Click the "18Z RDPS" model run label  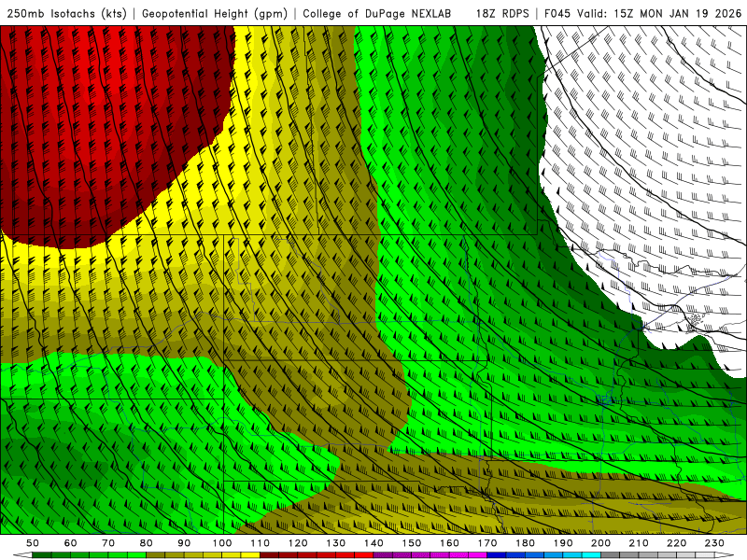click(502, 14)
